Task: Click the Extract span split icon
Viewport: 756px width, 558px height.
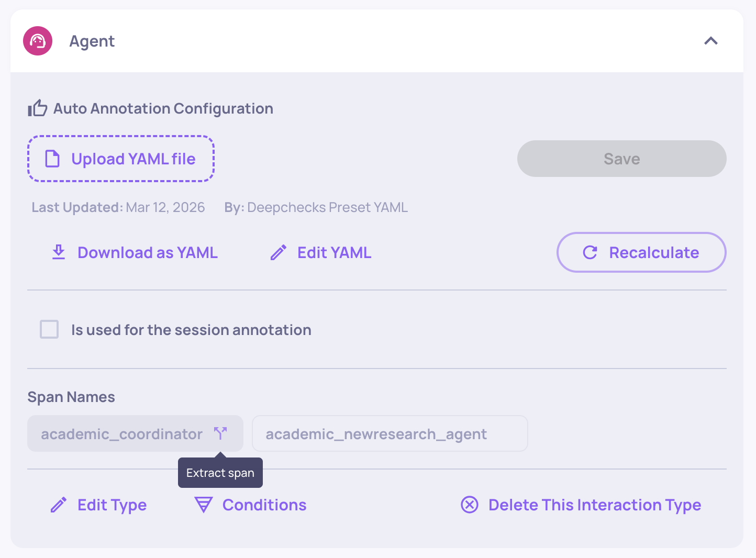Action: tap(220, 433)
